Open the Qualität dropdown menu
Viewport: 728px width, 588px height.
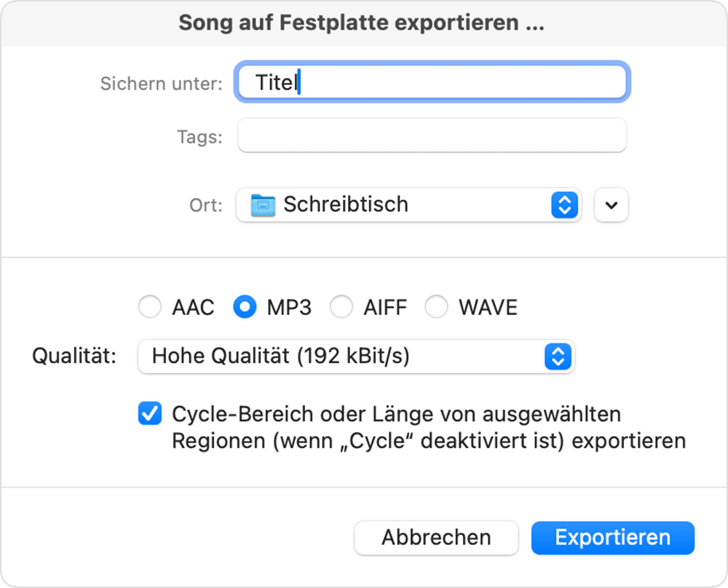[356, 357]
